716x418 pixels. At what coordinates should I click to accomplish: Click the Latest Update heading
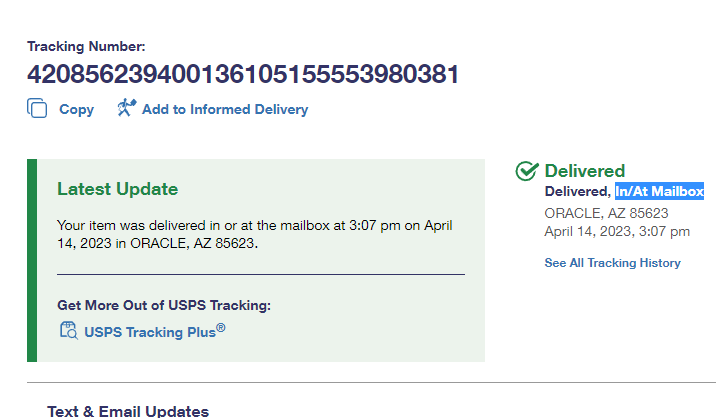(117, 189)
